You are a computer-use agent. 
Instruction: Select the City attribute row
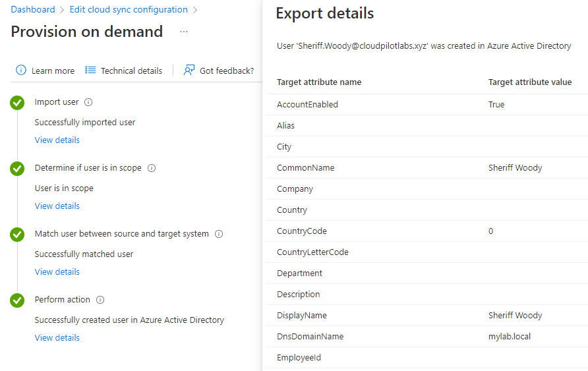427,146
